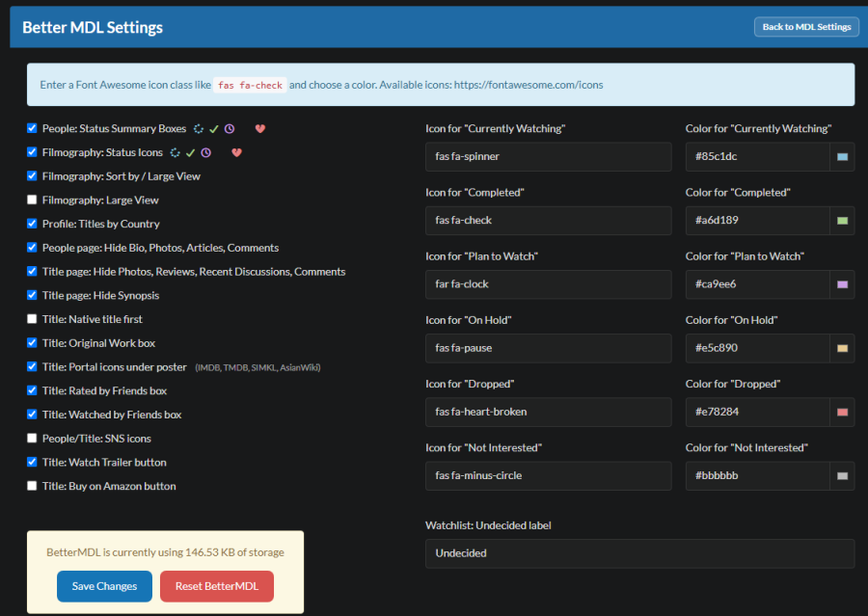Enable Title: Native title first checkbox
Viewport: 868px width, 616px height.
[x=32, y=319]
